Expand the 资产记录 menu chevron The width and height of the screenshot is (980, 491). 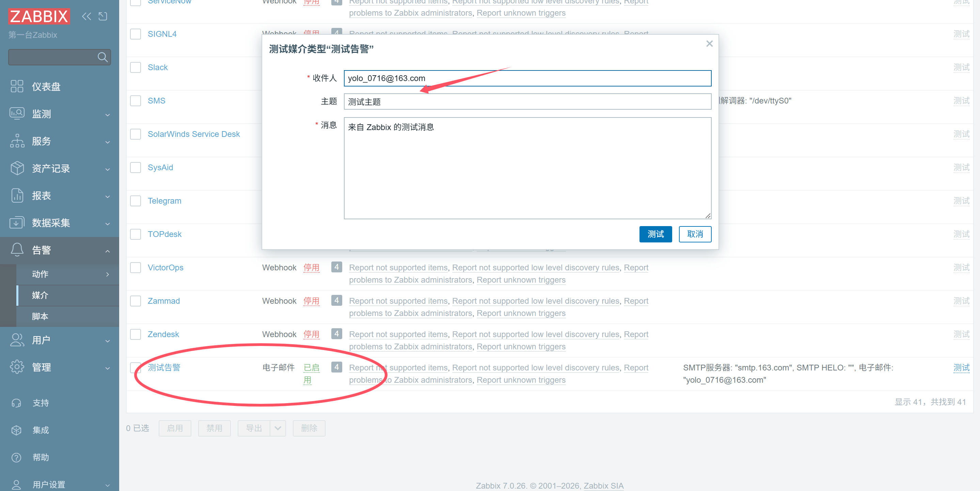(x=108, y=169)
